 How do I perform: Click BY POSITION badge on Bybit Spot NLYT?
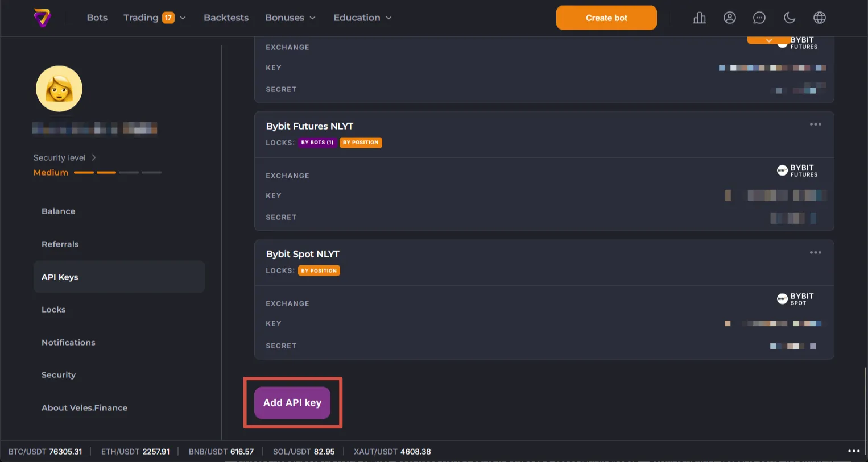319,270
